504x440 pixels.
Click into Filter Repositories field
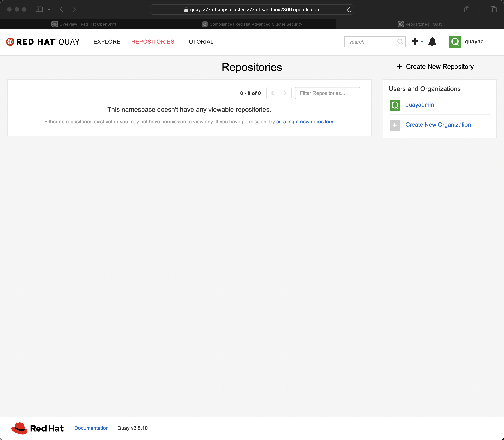(327, 93)
